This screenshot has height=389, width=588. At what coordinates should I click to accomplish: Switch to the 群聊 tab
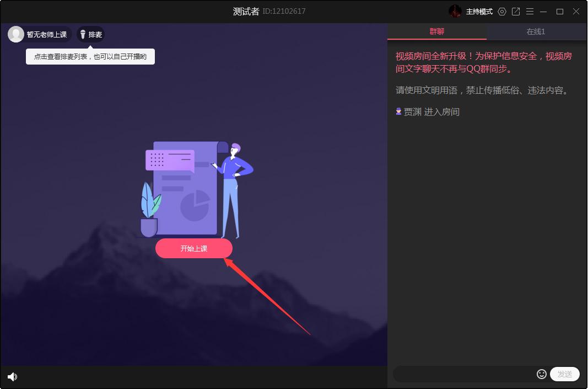point(437,31)
